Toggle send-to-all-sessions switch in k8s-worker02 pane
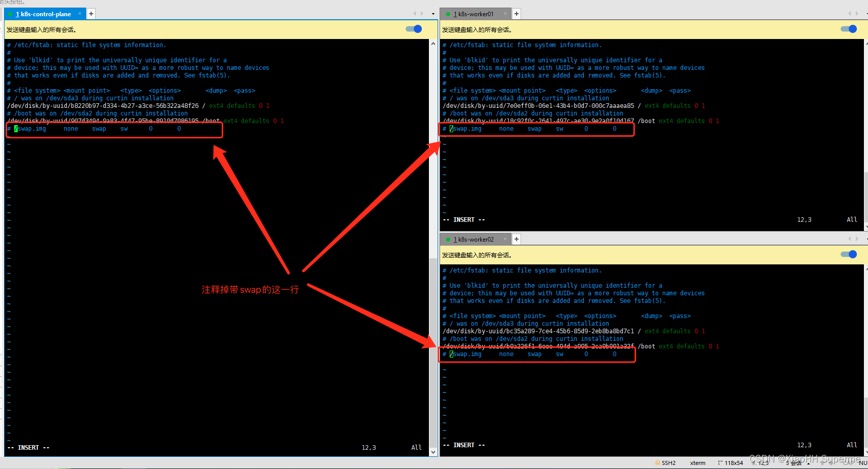 coord(849,254)
